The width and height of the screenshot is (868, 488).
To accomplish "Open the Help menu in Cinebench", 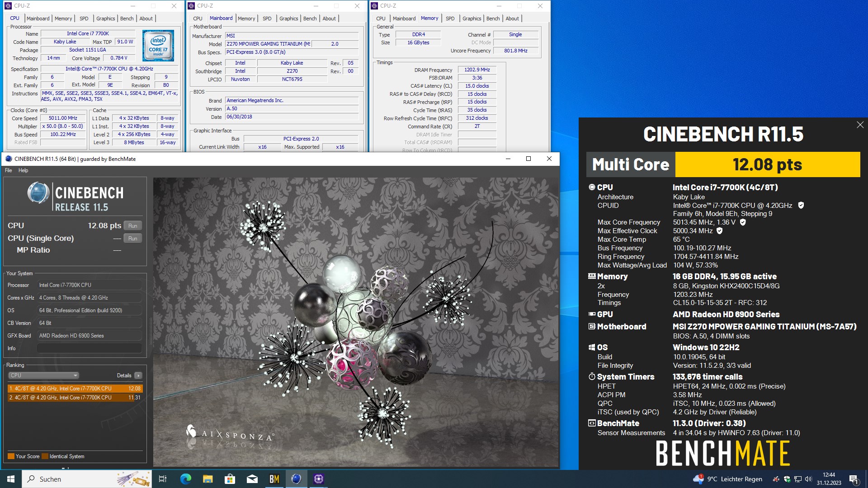I will pyautogui.click(x=23, y=170).
